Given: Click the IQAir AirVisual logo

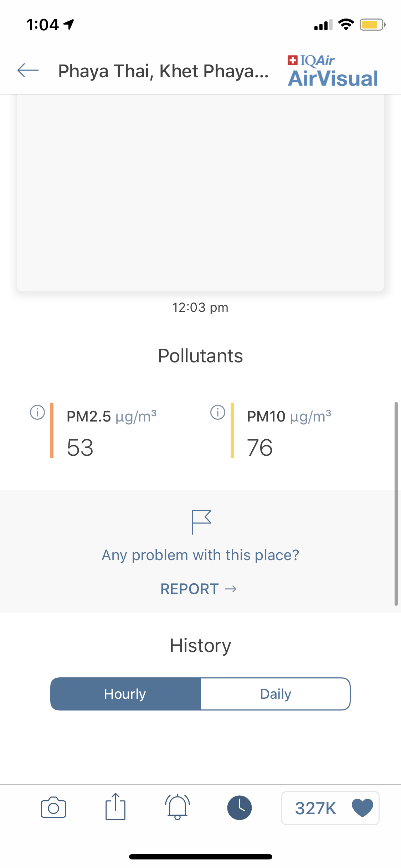Looking at the screenshot, I should pos(333,71).
